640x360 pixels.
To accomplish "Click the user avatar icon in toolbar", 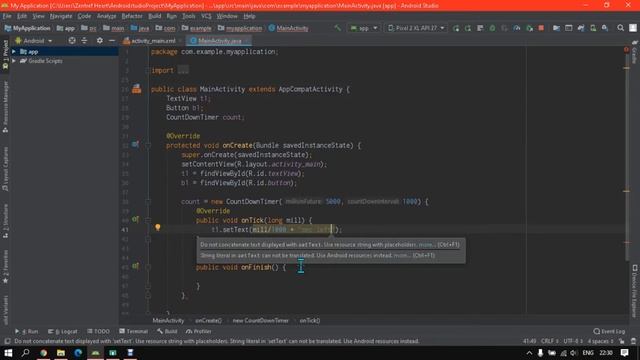I will click(633, 28).
